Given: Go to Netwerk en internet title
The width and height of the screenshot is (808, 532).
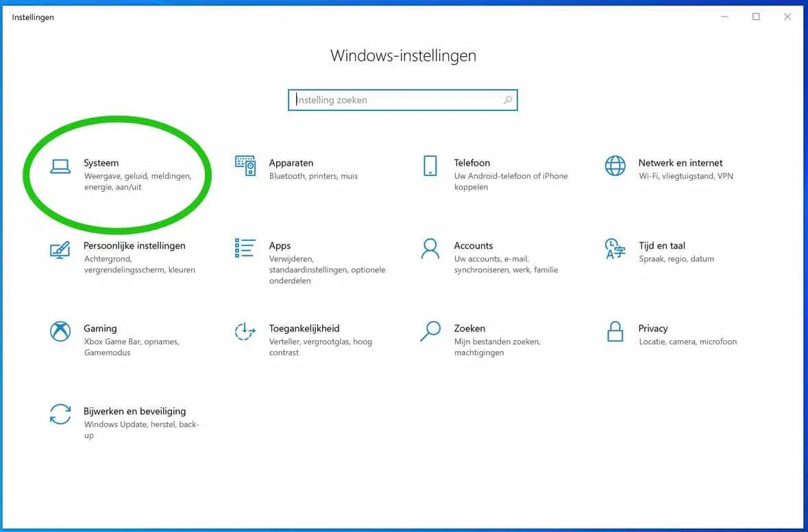Looking at the screenshot, I should (x=681, y=163).
